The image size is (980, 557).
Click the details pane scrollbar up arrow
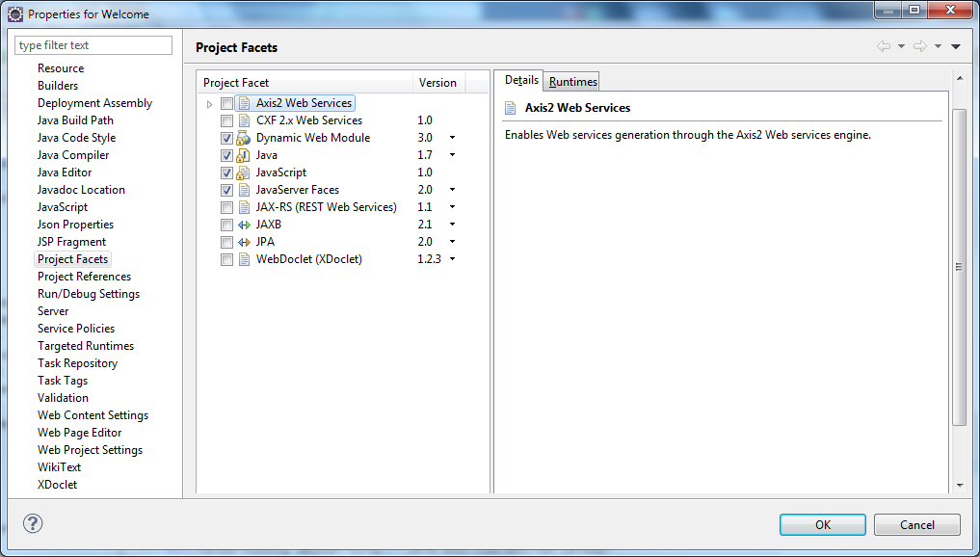point(960,78)
